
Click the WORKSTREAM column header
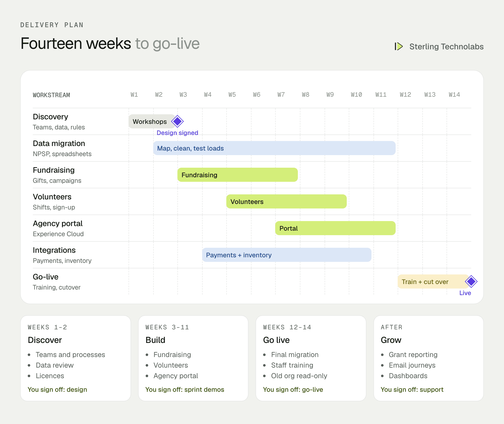[x=51, y=95]
